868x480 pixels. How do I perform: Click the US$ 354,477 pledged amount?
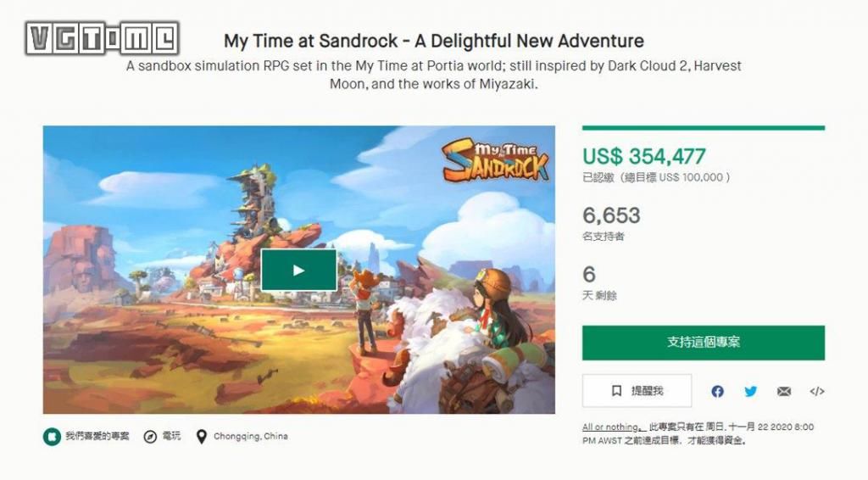coord(644,157)
